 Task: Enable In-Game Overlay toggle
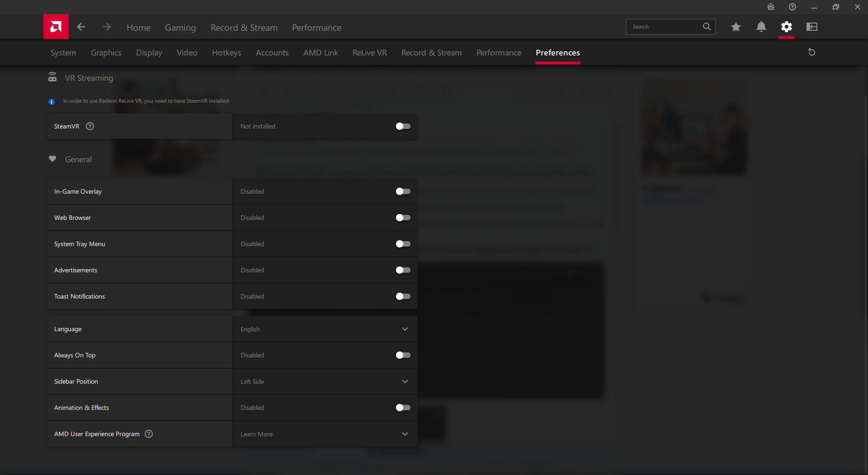(x=403, y=191)
